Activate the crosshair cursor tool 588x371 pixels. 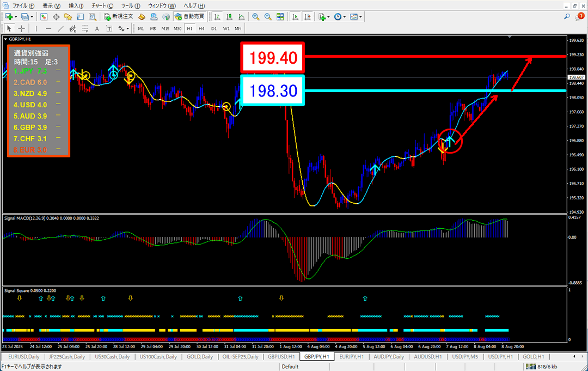coord(21,28)
